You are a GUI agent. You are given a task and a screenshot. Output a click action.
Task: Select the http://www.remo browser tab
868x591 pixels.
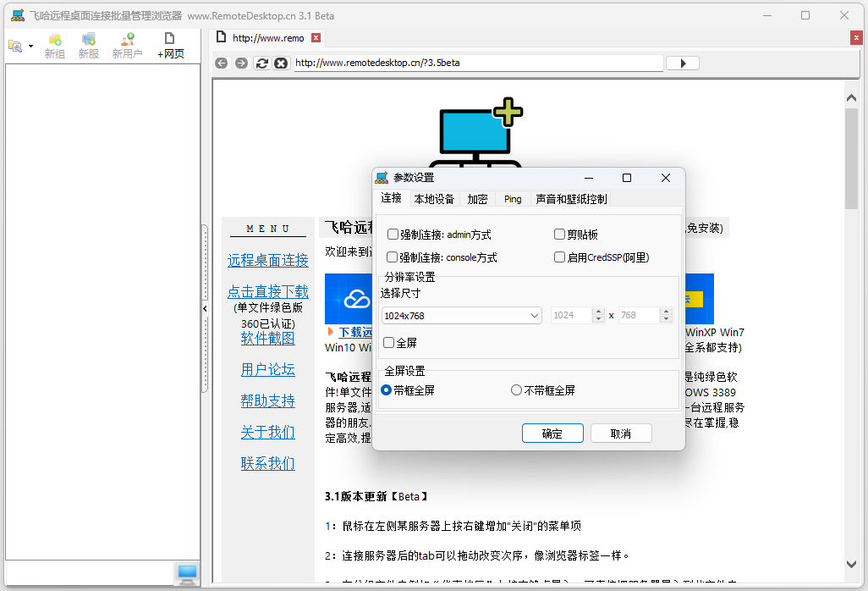coord(268,37)
